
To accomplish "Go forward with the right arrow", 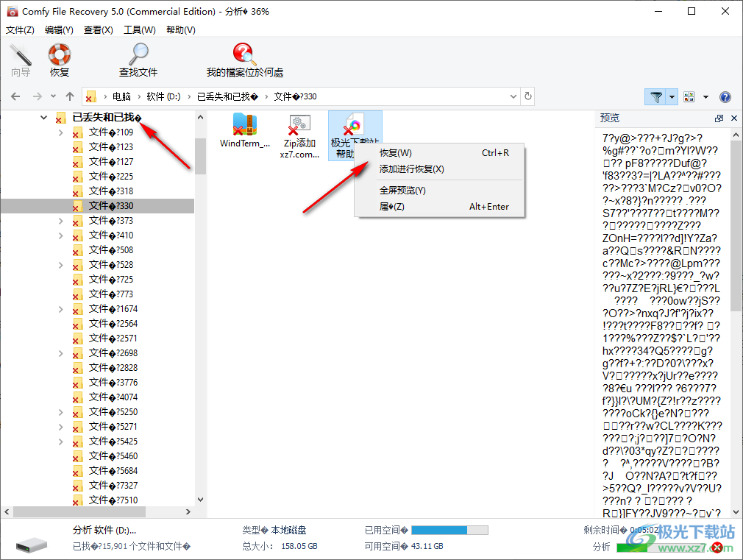I will pyautogui.click(x=38, y=96).
